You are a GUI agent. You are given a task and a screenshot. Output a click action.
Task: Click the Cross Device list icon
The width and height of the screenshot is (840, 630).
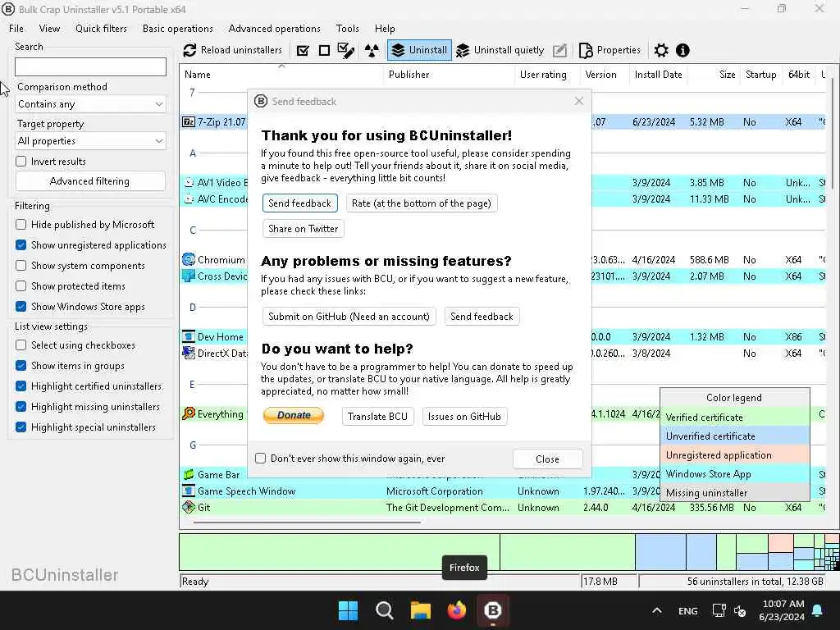tap(189, 276)
